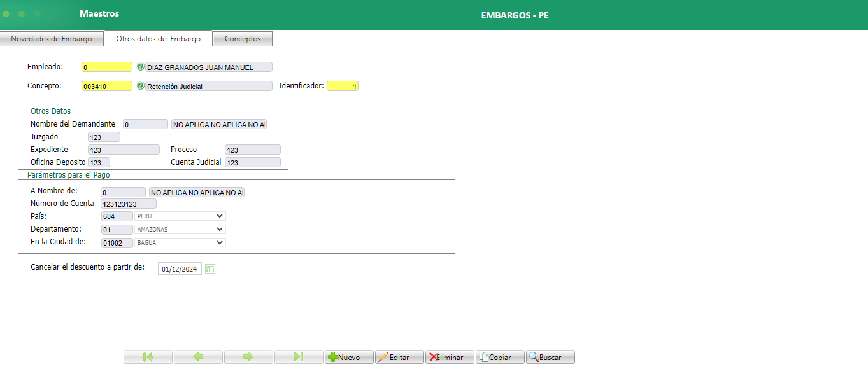Click the Retención Judicial description field
The height and width of the screenshot is (376, 868).
pyautogui.click(x=209, y=86)
